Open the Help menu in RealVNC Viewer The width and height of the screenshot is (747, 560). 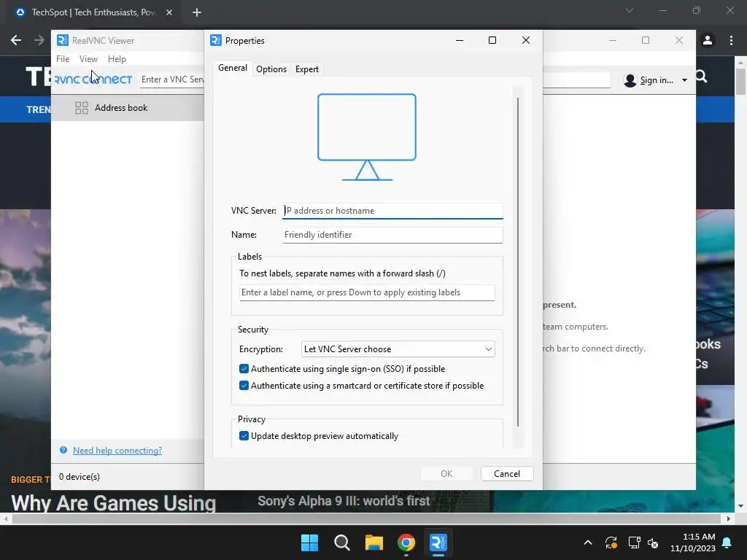[x=117, y=58]
